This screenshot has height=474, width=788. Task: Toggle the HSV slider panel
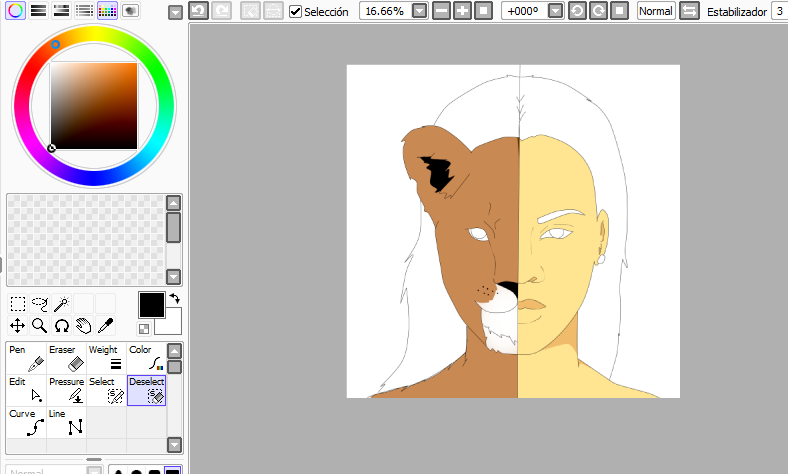(61, 11)
